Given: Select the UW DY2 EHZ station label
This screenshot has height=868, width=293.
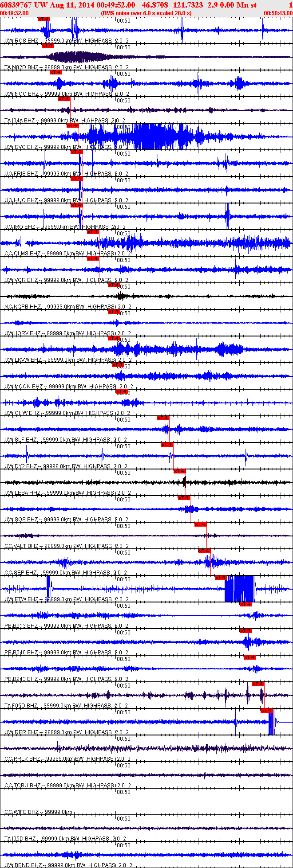Looking at the screenshot, I should point(22,466).
